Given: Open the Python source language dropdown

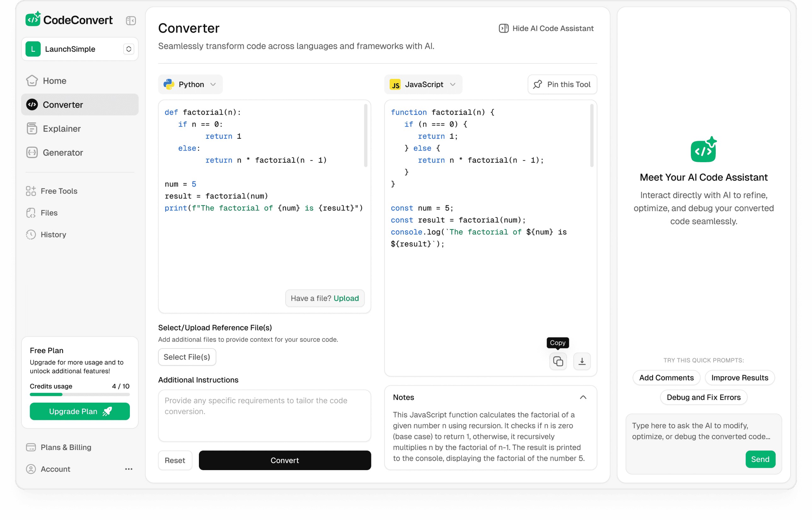Looking at the screenshot, I should [190, 85].
